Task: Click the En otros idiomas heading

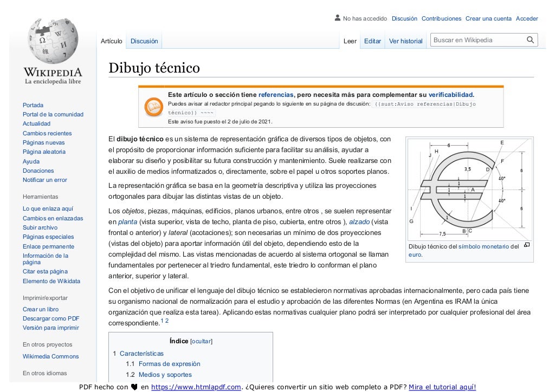Action: [44, 373]
